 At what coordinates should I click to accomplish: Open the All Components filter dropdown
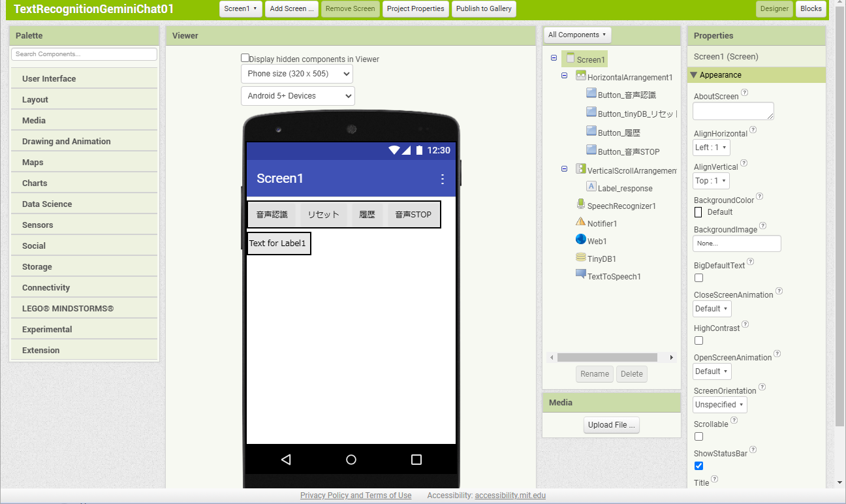click(x=577, y=35)
